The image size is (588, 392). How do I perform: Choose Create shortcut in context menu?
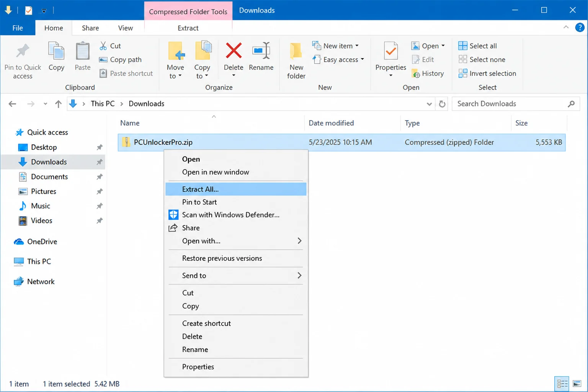(236, 323)
